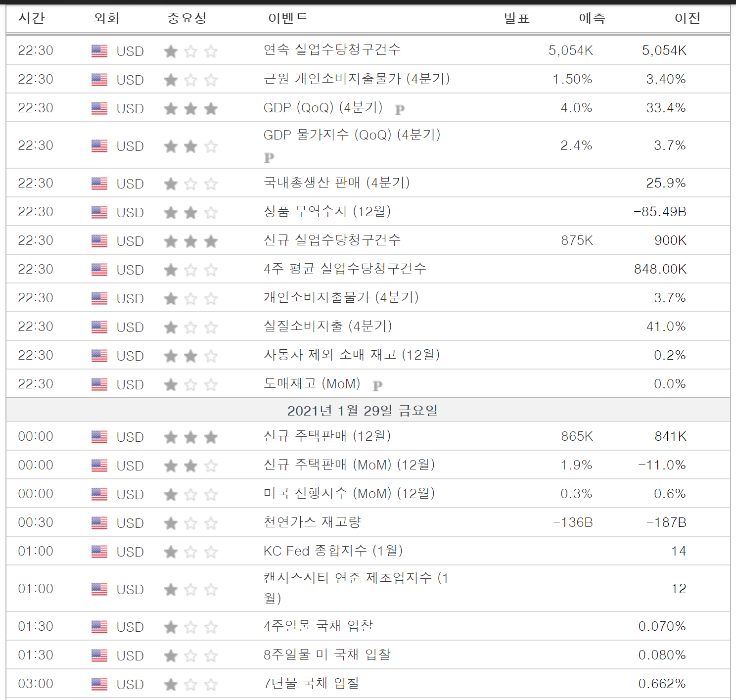Viewport: 736px width, 700px height.
Task: Click the 865K forecast for 신규 주택판매
Action: click(577, 436)
